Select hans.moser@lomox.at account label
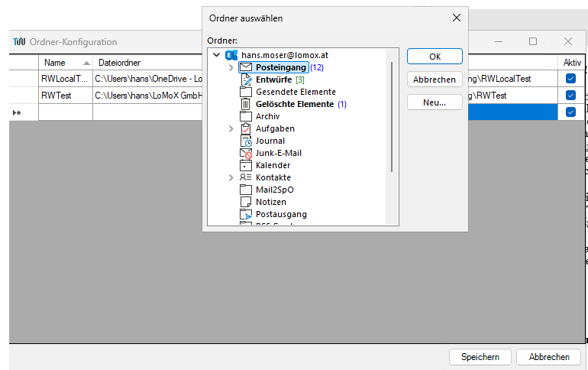588x370 pixels. coord(285,55)
